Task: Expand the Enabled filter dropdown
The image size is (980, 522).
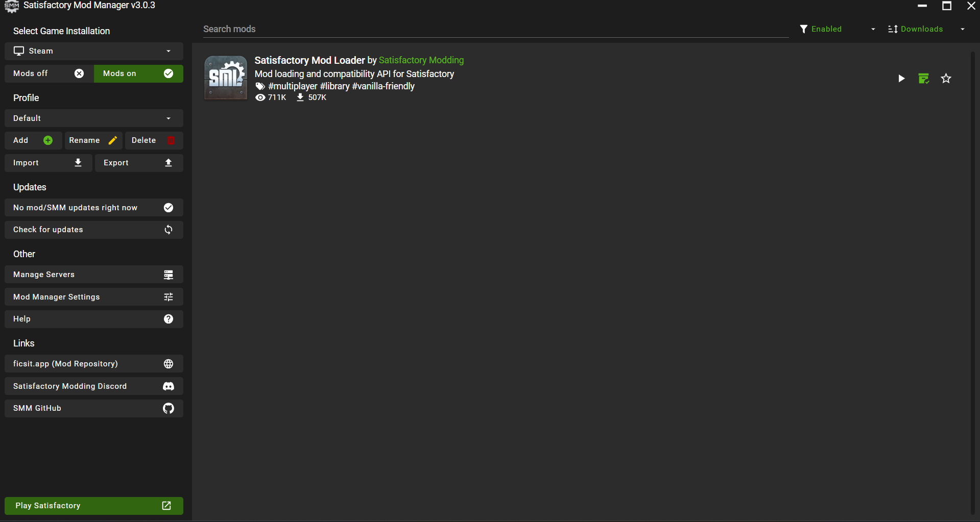Action: [838, 29]
